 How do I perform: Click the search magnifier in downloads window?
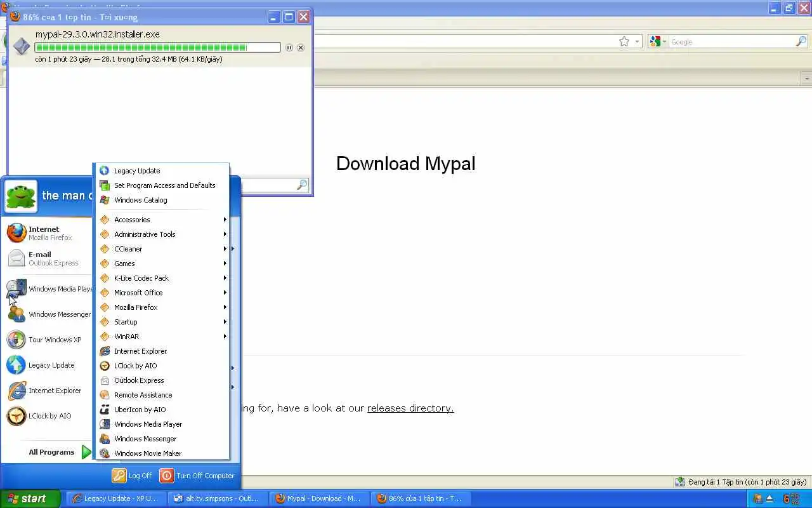pyautogui.click(x=302, y=185)
